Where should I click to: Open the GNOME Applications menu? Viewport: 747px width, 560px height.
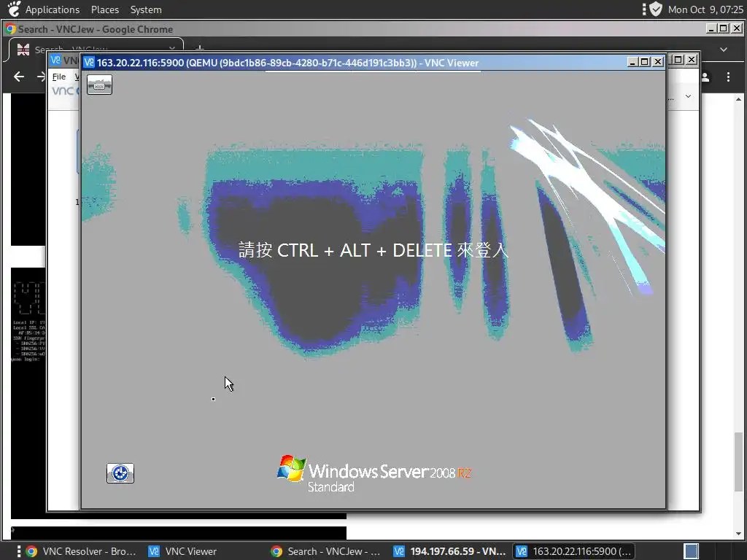(x=52, y=9)
